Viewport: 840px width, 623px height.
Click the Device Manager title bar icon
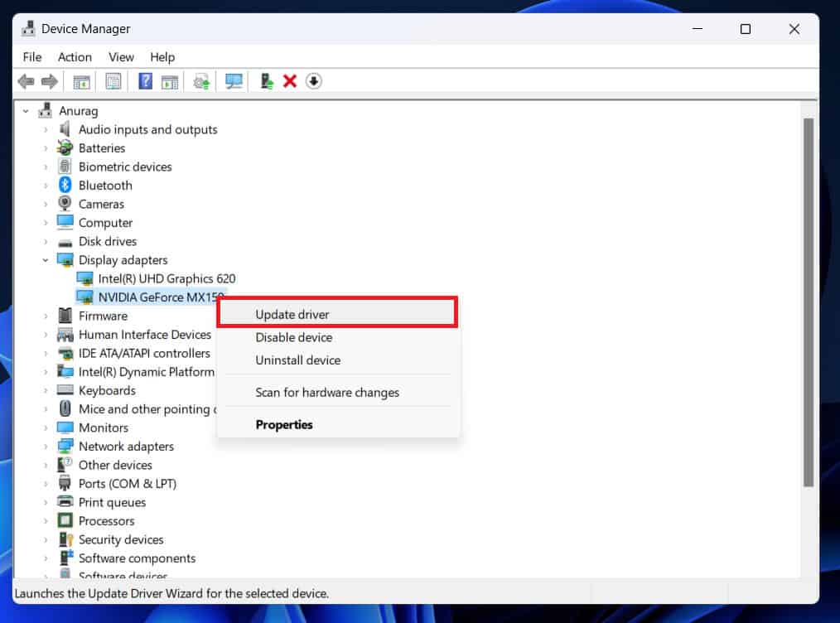click(28, 29)
